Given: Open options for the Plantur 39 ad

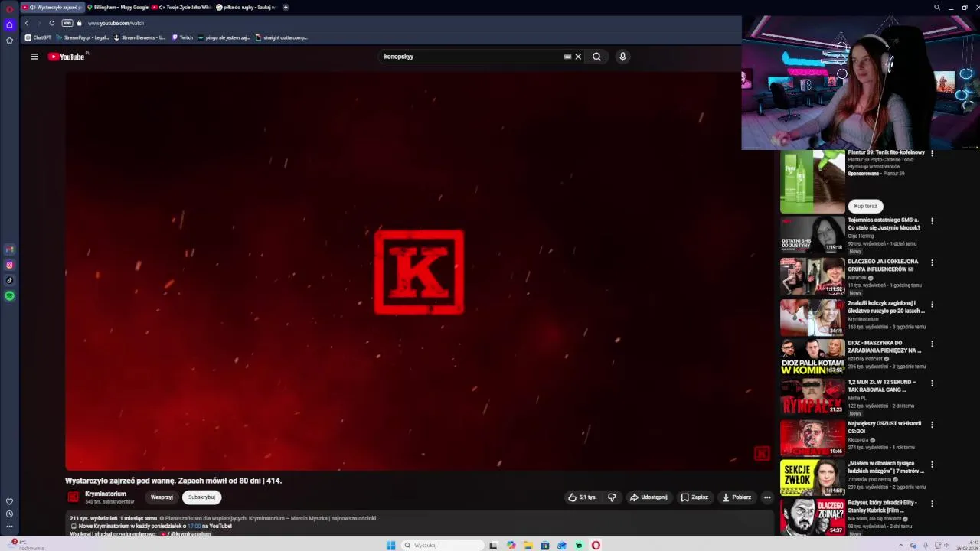Looking at the screenshot, I should pyautogui.click(x=932, y=153).
